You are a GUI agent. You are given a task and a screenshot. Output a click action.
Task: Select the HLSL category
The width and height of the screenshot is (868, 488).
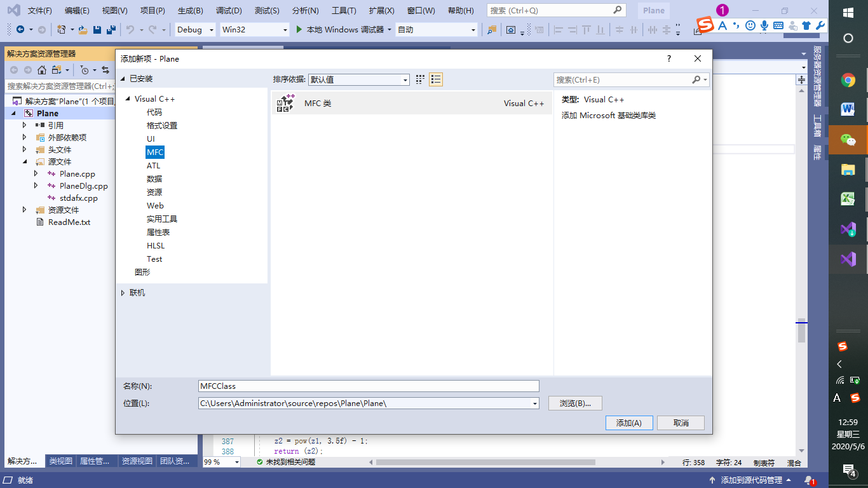tap(156, 246)
